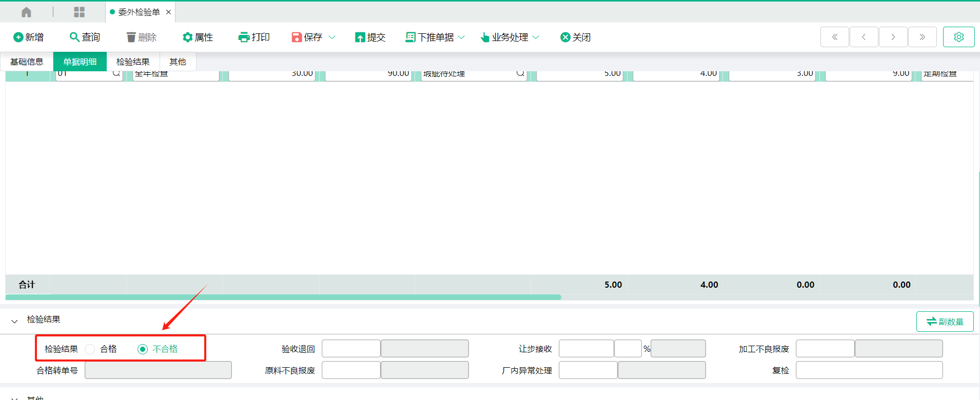Click the first 厂内异常处理 input field
This screenshot has height=400, width=980.
point(588,370)
